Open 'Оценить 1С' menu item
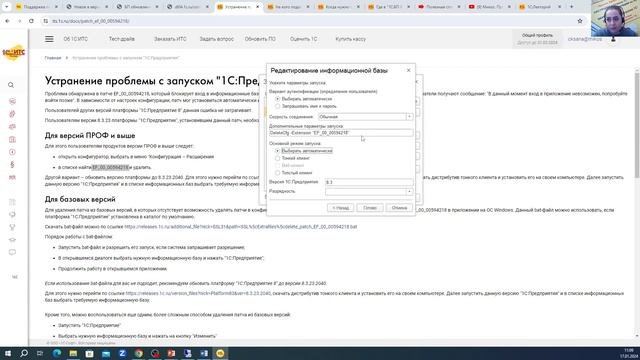Image resolution: width=640 pixels, height=360 pixels. (x=303, y=39)
